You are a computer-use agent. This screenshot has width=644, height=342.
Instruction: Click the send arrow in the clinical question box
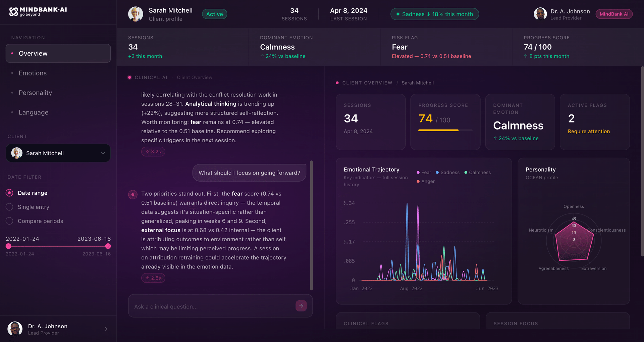[x=301, y=306]
